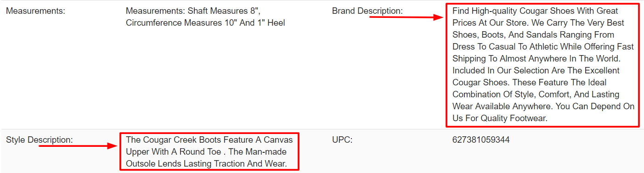Click the text 'Outsole Lends Lasting Traction And Wear.'
Screen dimensions: 644x173
coord(206,163)
